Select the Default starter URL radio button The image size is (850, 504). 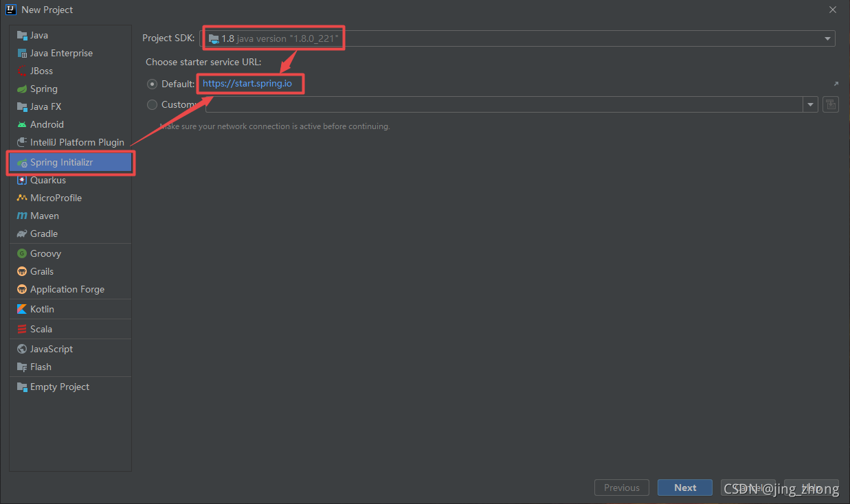click(152, 84)
